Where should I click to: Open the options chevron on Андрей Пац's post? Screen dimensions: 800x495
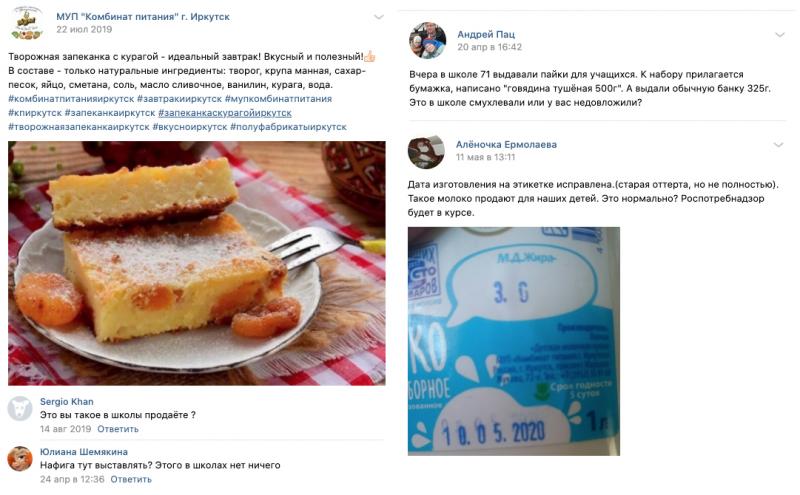tap(780, 35)
